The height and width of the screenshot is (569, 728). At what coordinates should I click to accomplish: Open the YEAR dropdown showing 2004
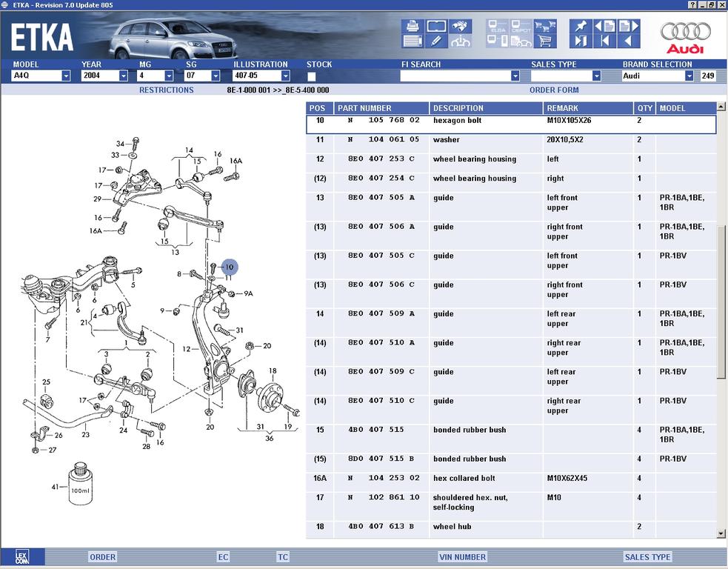(x=124, y=76)
